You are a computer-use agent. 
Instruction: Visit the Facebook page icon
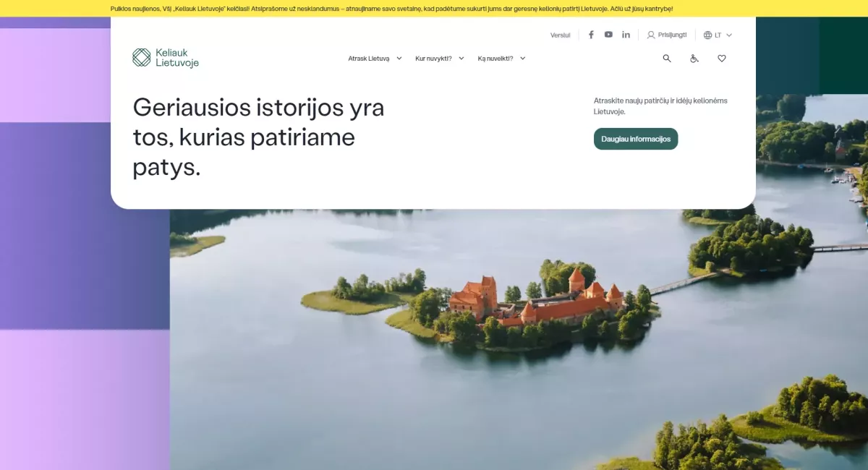[590, 34]
